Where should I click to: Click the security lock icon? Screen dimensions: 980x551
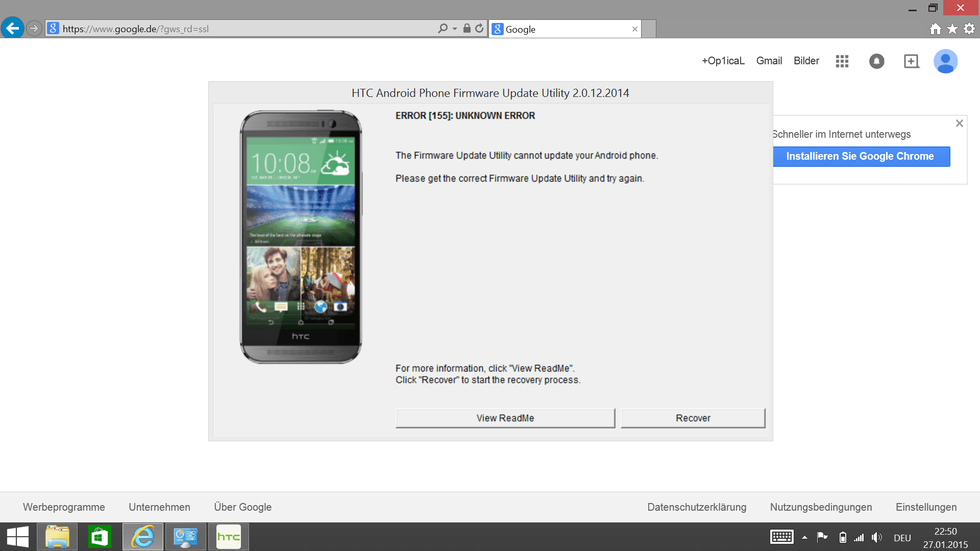pyautogui.click(x=467, y=29)
